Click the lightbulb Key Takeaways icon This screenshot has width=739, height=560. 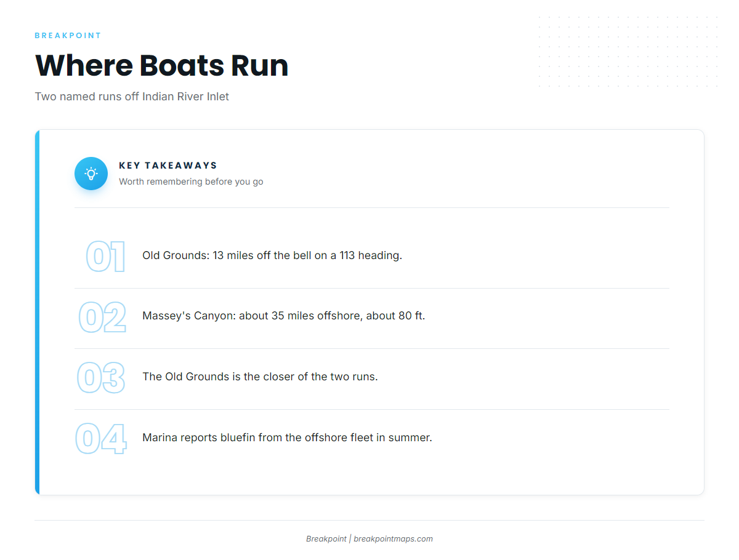pyautogui.click(x=91, y=174)
